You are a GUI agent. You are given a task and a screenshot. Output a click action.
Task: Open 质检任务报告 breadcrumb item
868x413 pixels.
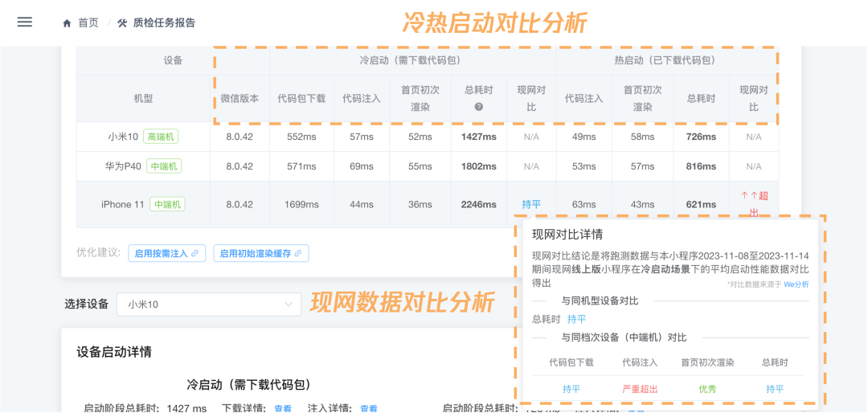(164, 23)
